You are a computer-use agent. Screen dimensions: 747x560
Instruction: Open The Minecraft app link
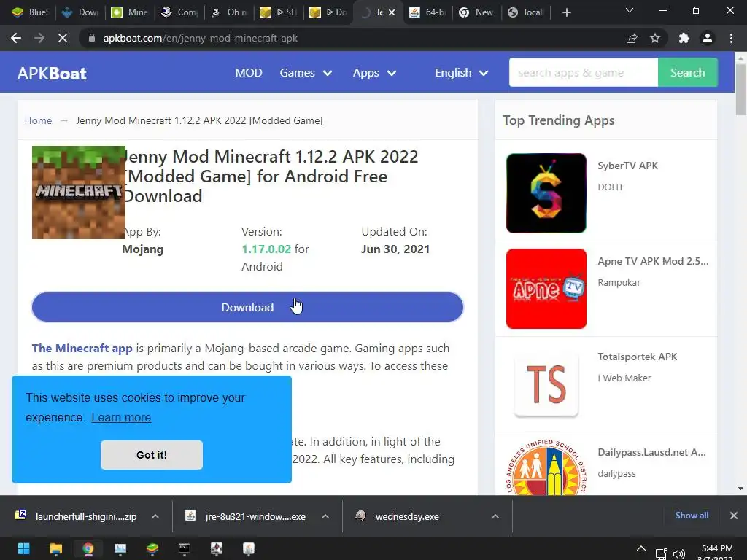pos(82,348)
